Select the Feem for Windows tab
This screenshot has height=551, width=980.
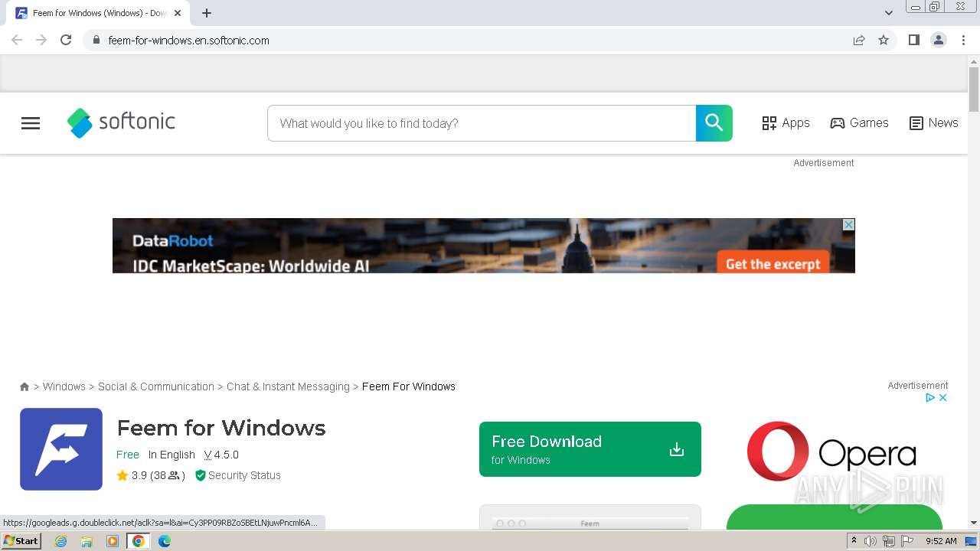coord(98,13)
